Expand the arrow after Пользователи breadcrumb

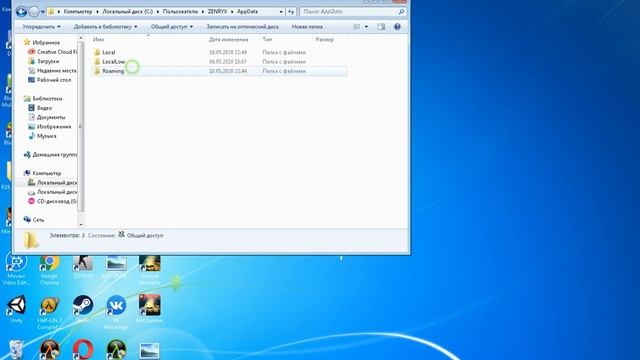click(202, 12)
